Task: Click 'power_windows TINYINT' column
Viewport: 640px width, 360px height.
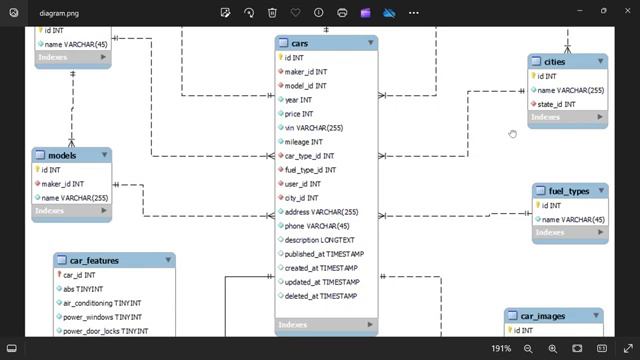Action: (102, 317)
